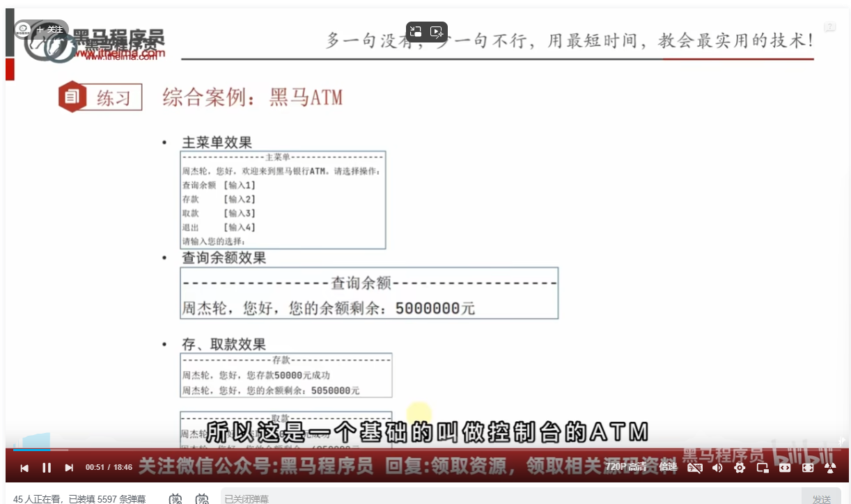
Task: Open player settings gear
Action: (x=740, y=468)
